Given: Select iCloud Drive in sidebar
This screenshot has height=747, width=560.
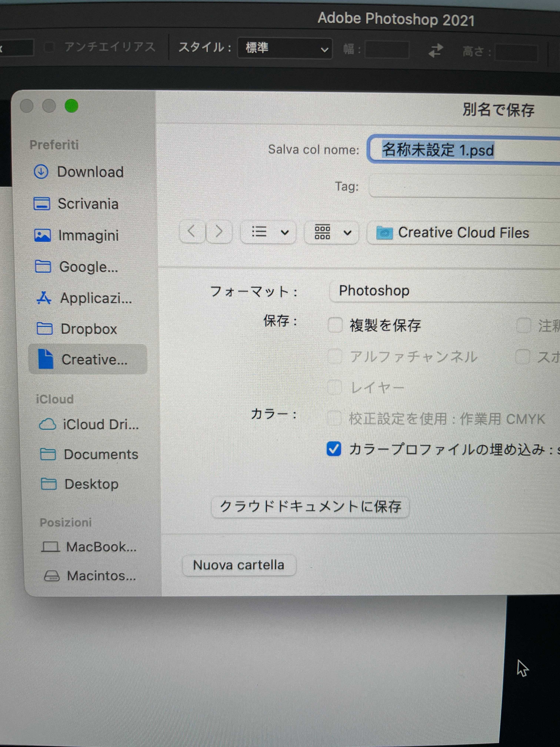Looking at the screenshot, I should [x=100, y=424].
